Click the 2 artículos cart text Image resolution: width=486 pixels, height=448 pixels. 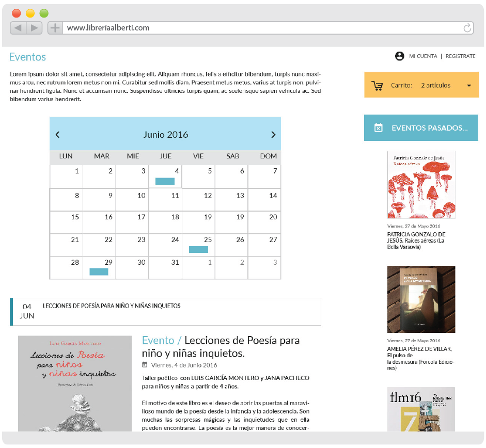click(x=435, y=86)
